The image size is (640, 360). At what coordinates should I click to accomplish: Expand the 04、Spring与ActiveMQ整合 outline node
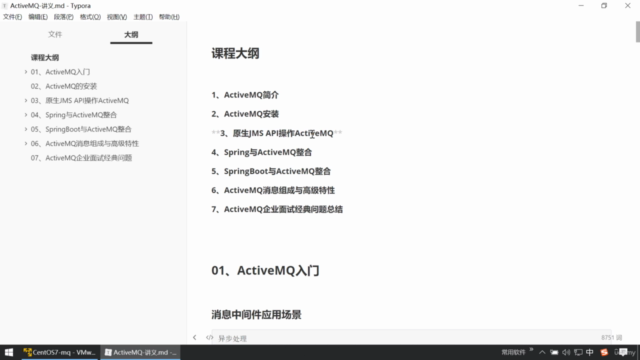pos(26,115)
